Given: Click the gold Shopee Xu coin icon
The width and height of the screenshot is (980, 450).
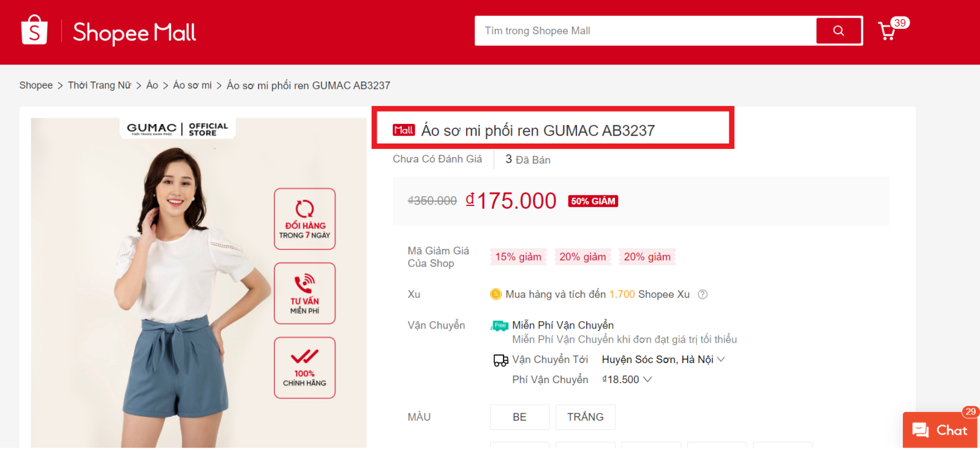Looking at the screenshot, I should (x=496, y=294).
